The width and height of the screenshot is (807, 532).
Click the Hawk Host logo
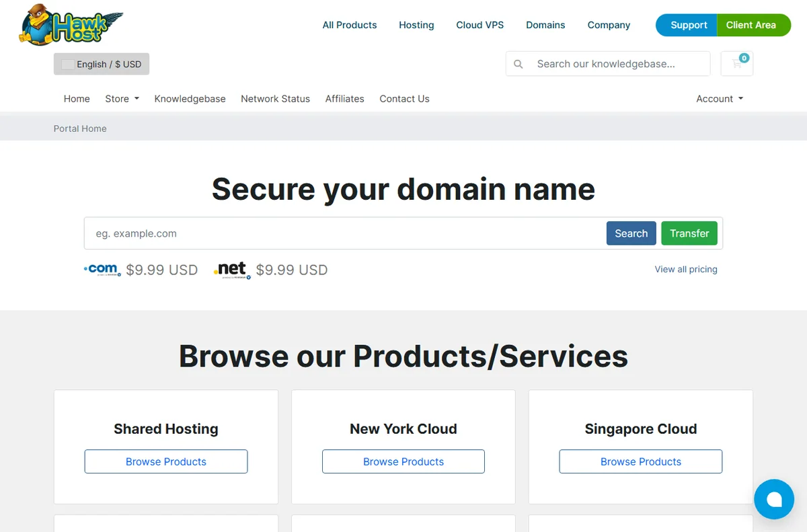pyautogui.click(x=71, y=25)
